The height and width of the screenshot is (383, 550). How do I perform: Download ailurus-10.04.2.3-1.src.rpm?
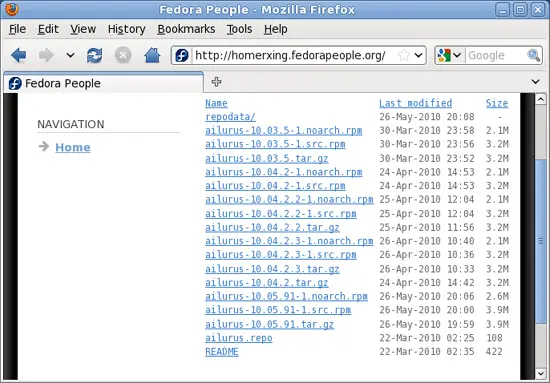pyautogui.click(x=281, y=255)
